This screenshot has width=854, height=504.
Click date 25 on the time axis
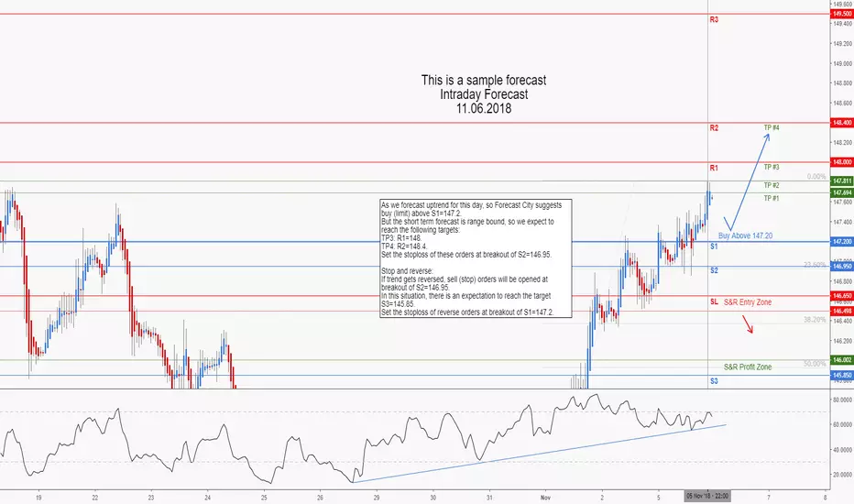click(264, 498)
